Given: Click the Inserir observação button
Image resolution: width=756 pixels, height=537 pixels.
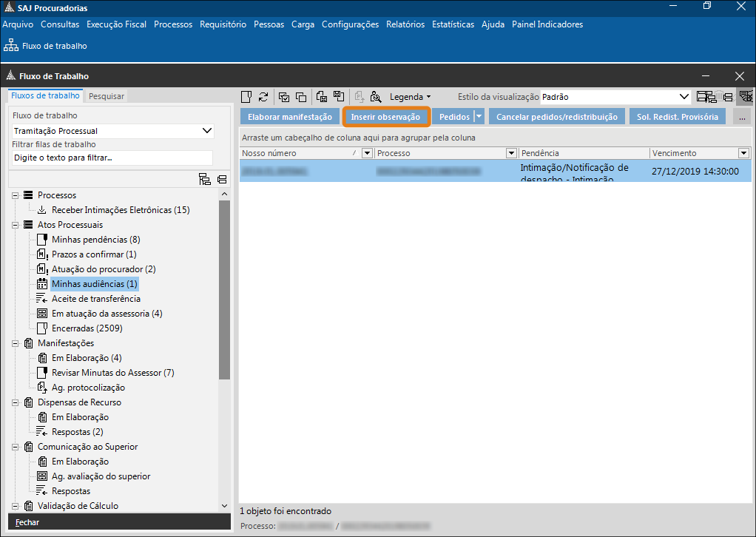Looking at the screenshot, I should [385, 117].
